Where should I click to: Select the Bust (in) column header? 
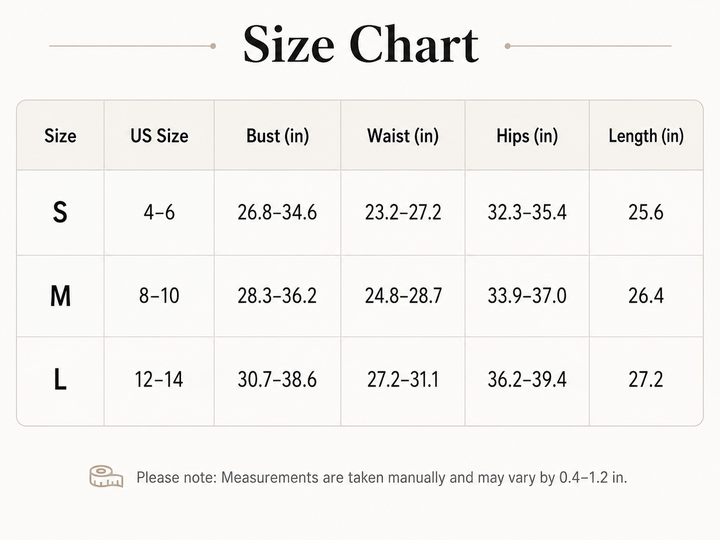pyautogui.click(x=277, y=136)
